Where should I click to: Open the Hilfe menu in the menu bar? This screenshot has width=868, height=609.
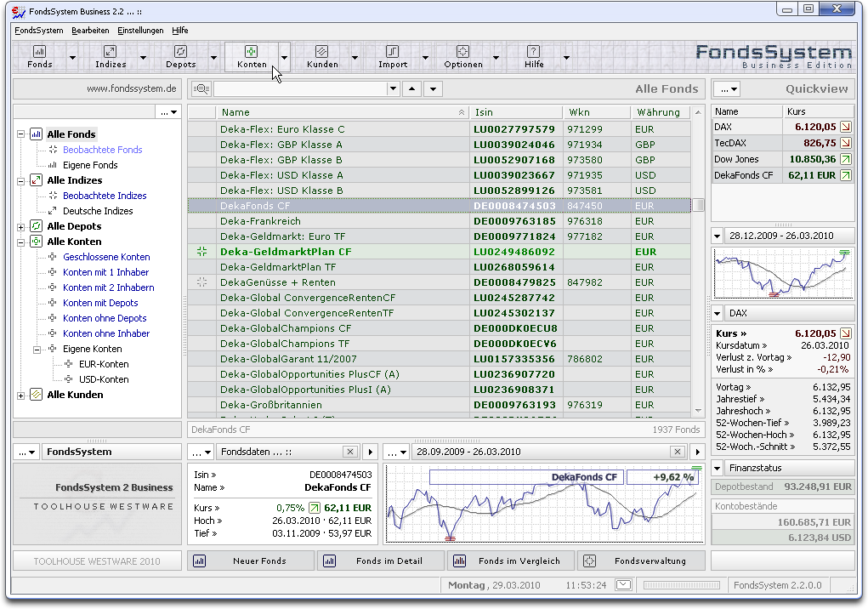(x=180, y=31)
